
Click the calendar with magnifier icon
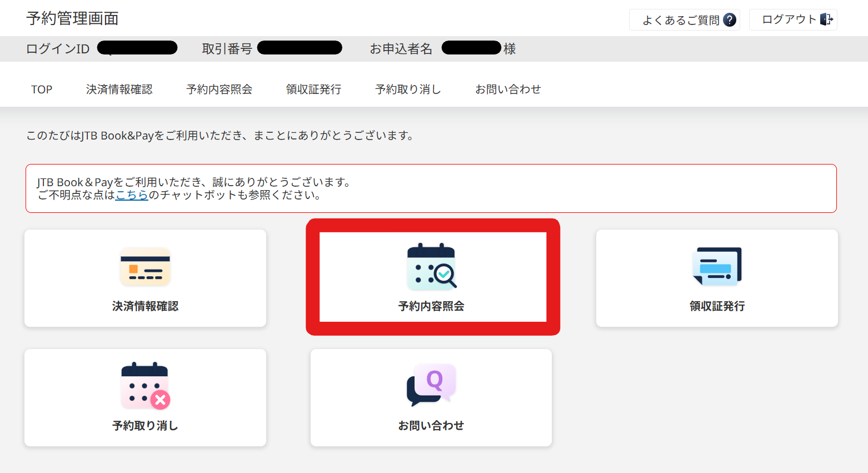click(432, 267)
